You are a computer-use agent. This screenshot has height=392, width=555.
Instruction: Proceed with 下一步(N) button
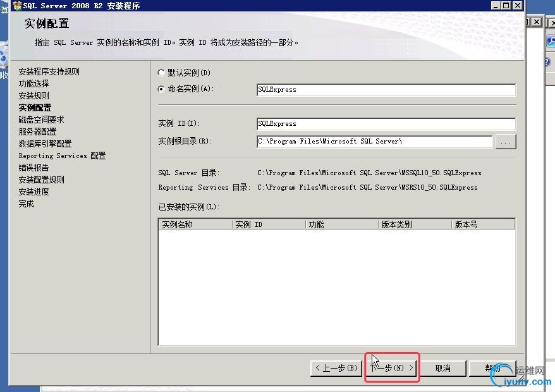pyautogui.click(x=391, y=368)
